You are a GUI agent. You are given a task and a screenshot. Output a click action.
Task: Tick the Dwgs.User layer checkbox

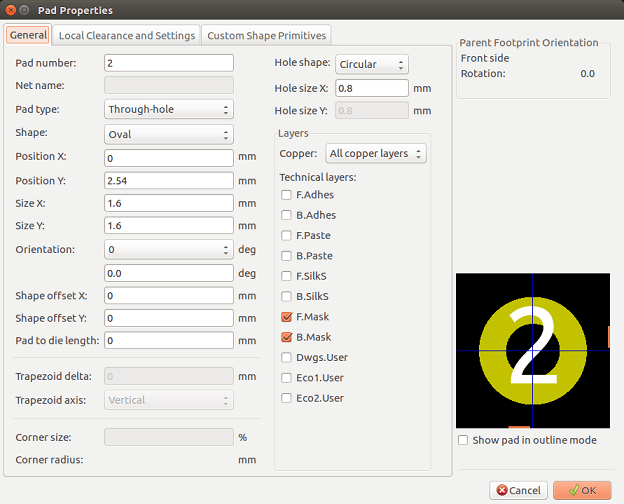tap(286, 357)
